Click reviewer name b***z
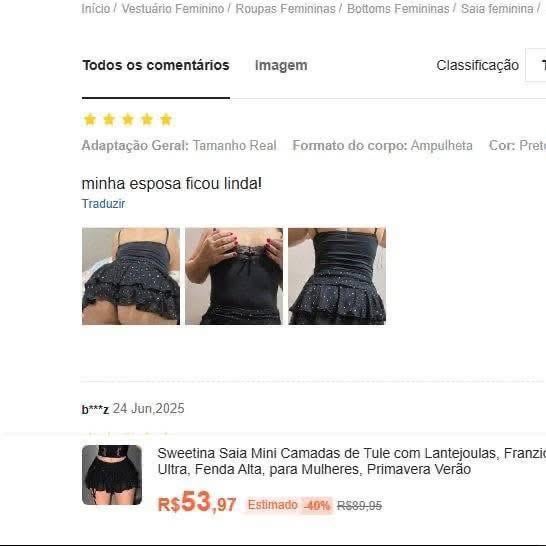 [95, 409]
